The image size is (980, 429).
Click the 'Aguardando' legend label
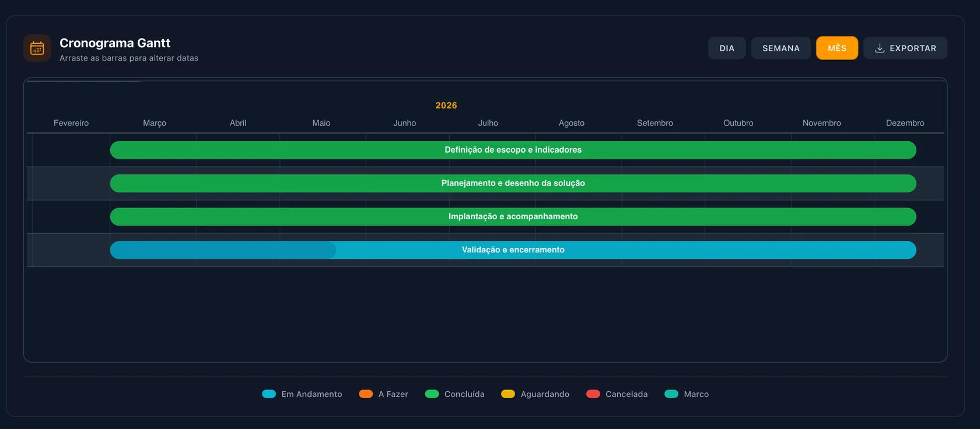click(x=545, y=394)
